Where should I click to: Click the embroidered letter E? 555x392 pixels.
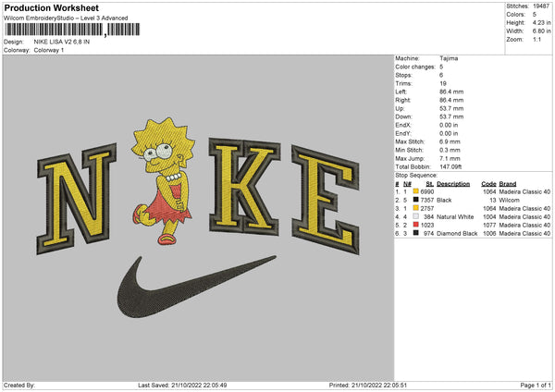(x=326, y=200)
